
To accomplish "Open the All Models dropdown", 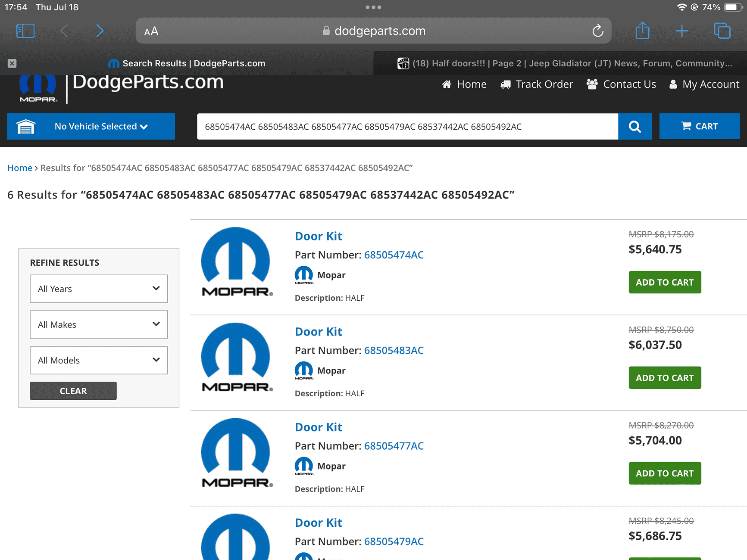I will (x=99, y=360).
